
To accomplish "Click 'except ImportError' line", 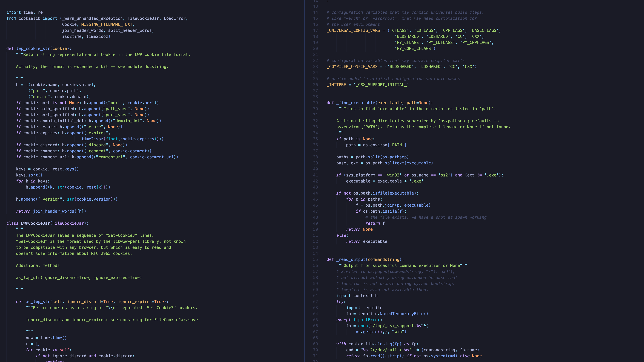I will [359, 320].
